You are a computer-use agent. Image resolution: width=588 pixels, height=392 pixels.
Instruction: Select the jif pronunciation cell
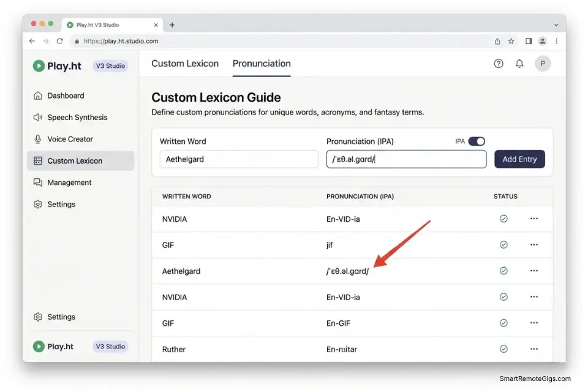[330, 246]
